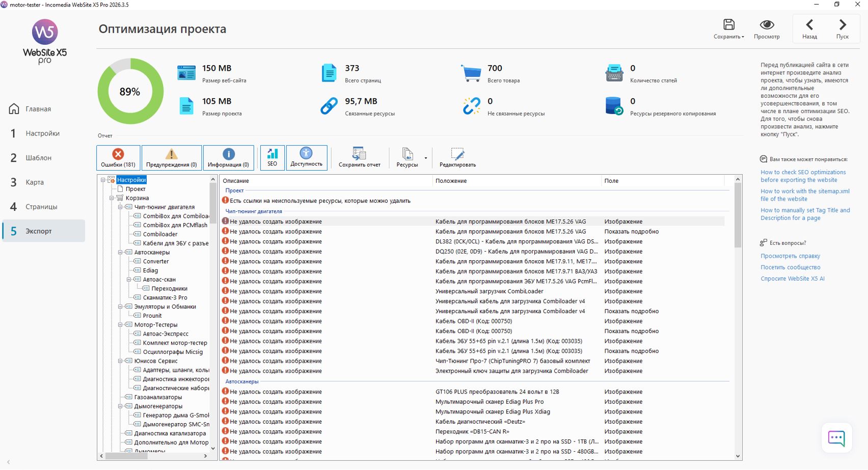The image size is (868, 470).
Task: Collapse the Юнисов Сервис tree node
Action: pos(120,361)
